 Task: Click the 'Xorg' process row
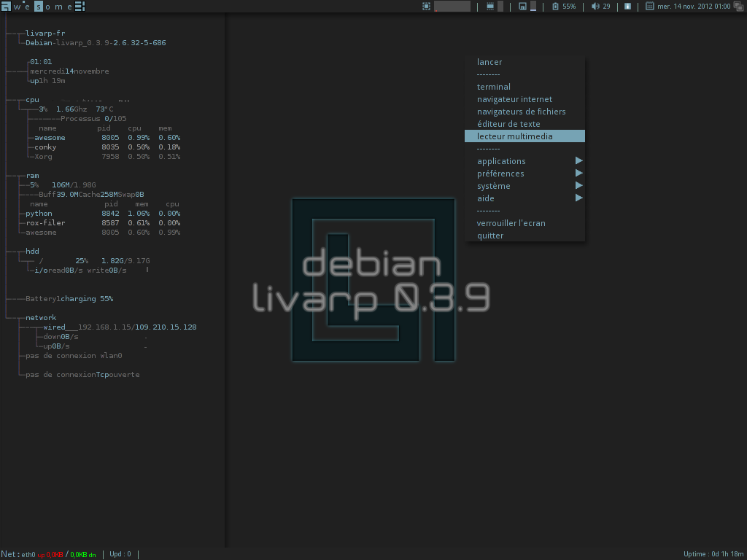[107, 157]
